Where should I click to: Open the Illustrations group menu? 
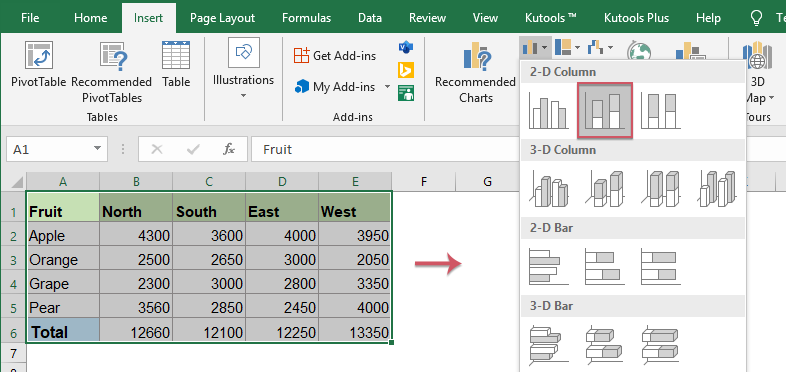coord(244,68)
